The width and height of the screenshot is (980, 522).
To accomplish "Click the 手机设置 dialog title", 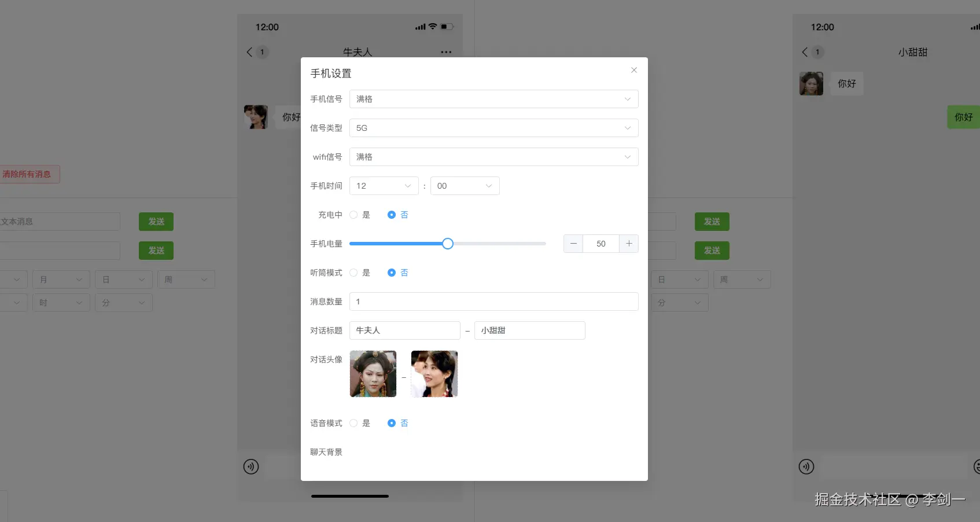I will tap(331, 73).
